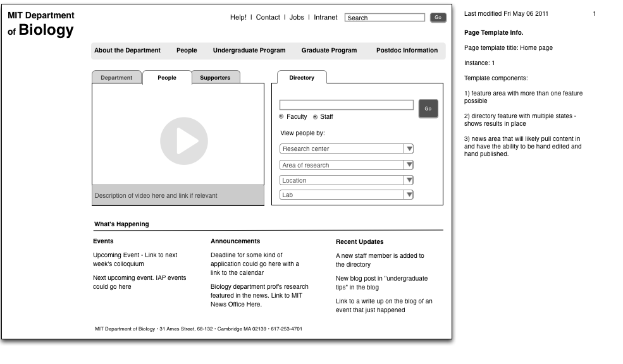Click the video description text
The height and width of the screenshot is (364, 623).
(156, 195)
